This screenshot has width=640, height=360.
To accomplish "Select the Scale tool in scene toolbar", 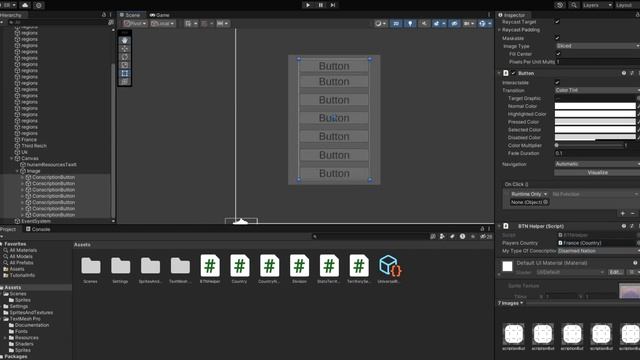I will click(125, 65).
